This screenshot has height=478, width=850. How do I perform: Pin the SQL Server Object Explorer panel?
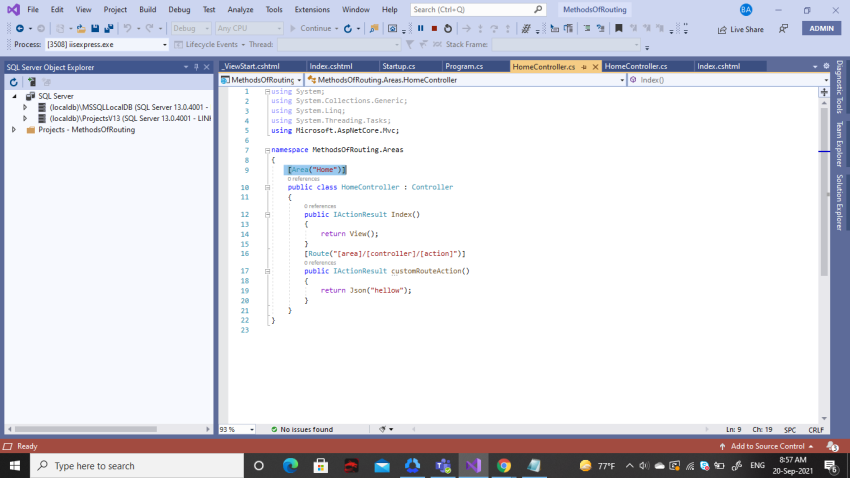(197, 67)
